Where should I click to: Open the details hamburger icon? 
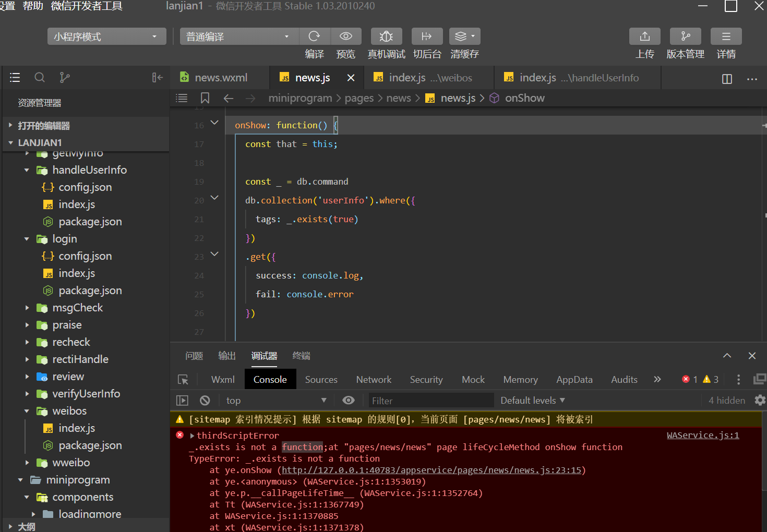726,36
